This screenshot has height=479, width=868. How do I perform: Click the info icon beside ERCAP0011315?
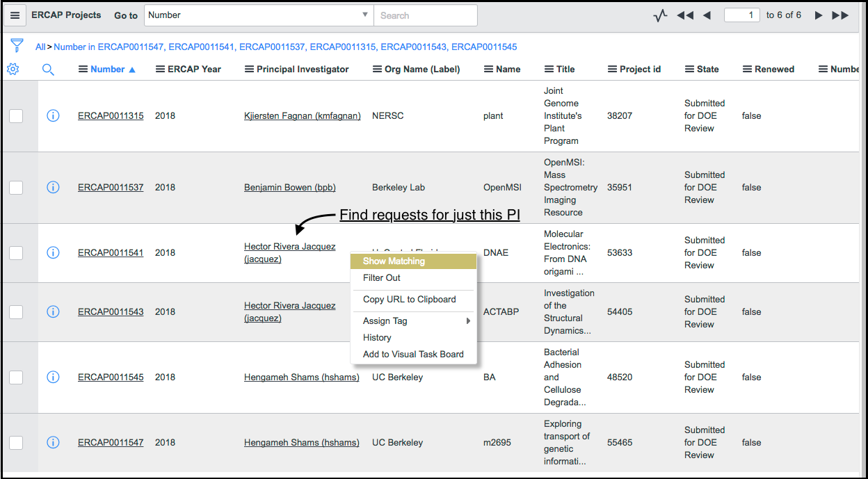pos(54,115)
